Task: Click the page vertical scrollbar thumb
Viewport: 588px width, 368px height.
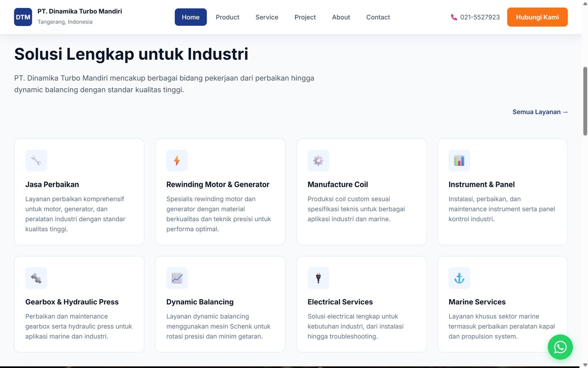Action: [585, 101]
